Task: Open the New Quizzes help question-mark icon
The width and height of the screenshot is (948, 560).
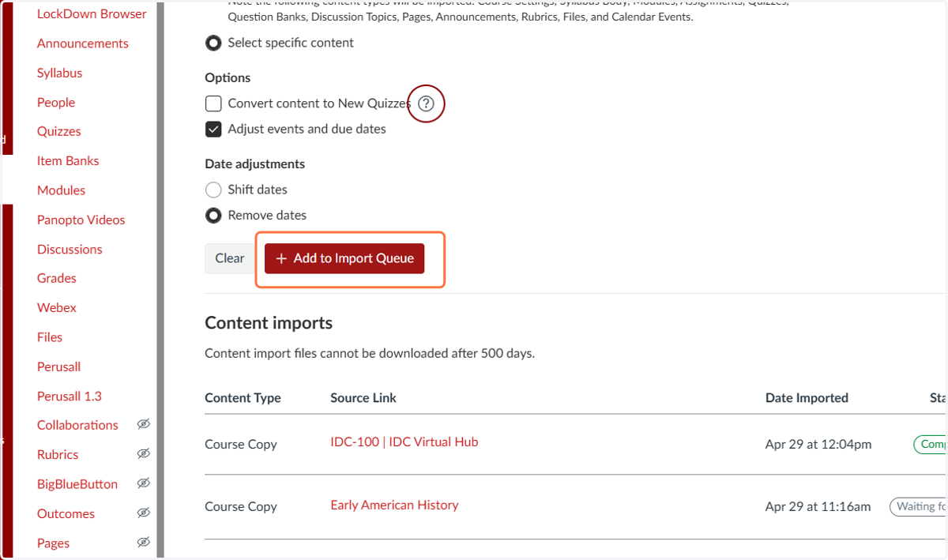Action: pos(427,103)
